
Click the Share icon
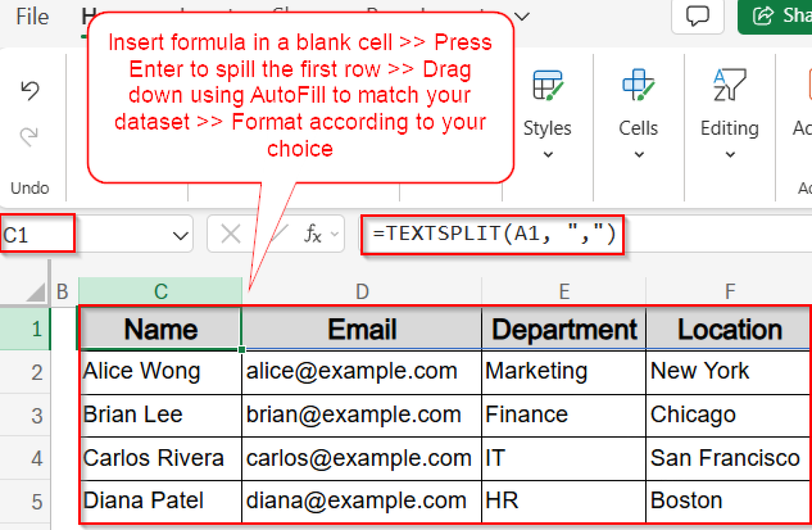[x=763, y=16]
